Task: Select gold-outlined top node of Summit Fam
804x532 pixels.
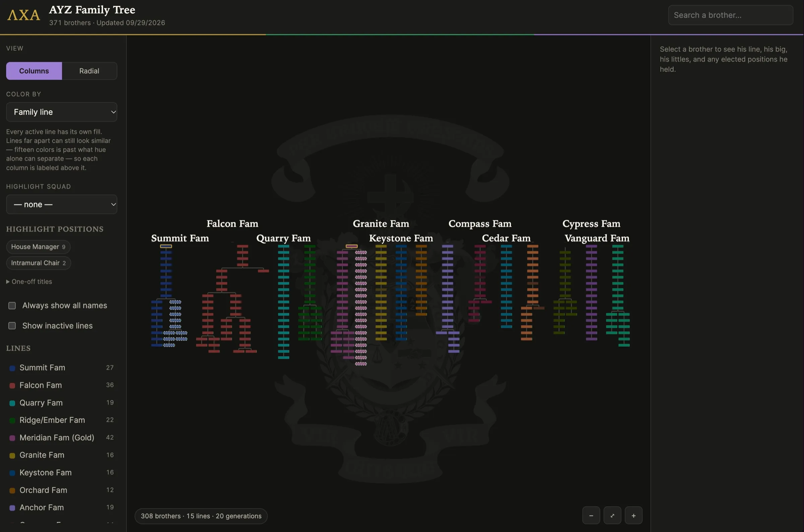Action: coord(166,246)
